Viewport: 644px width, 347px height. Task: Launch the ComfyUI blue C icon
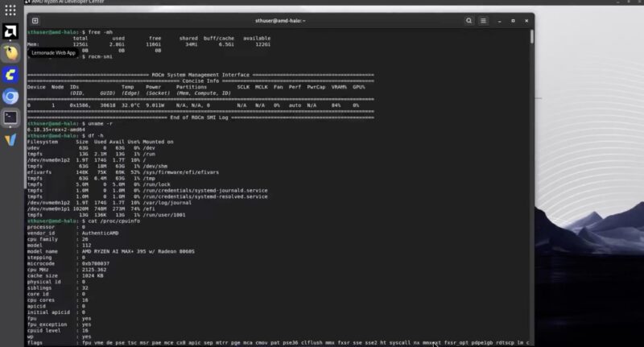(x=10, y=75)
